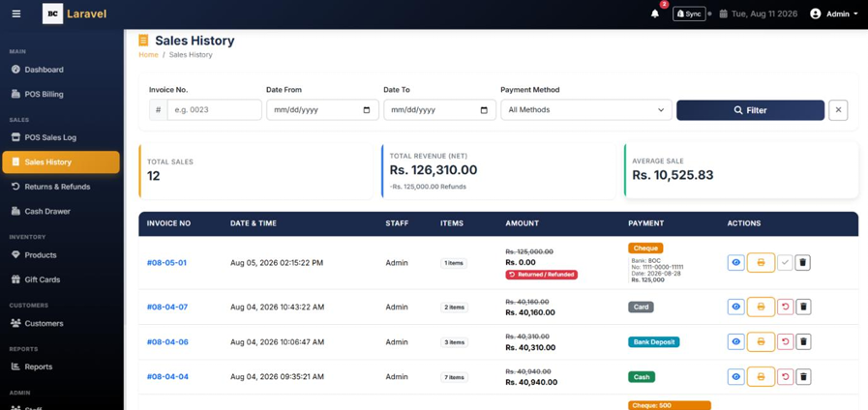Image resolution: width=868 pixels, height=410 pixels.
Task: Click the Sync button
Action: tap(689, 14)
